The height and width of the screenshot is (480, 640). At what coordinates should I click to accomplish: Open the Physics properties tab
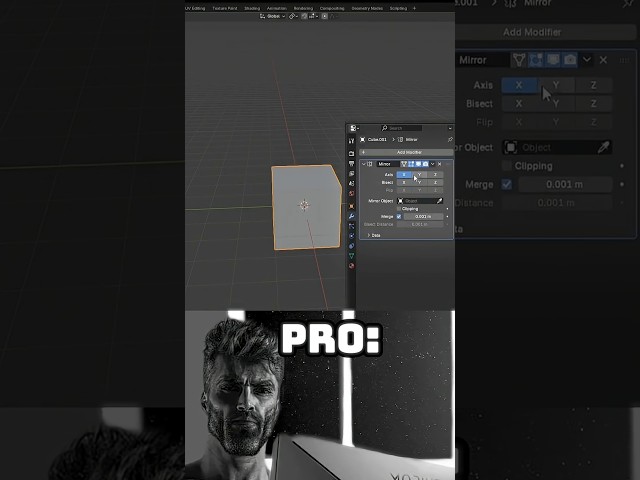351,236
